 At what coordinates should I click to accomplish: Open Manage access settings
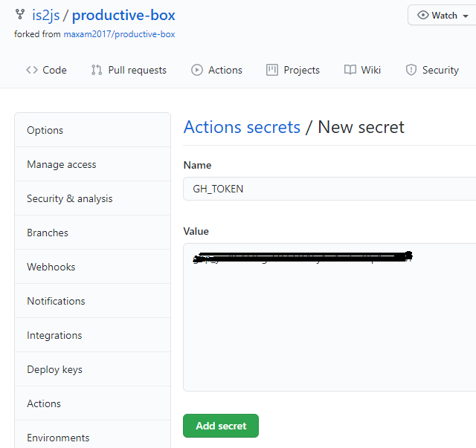click(92, 164)
